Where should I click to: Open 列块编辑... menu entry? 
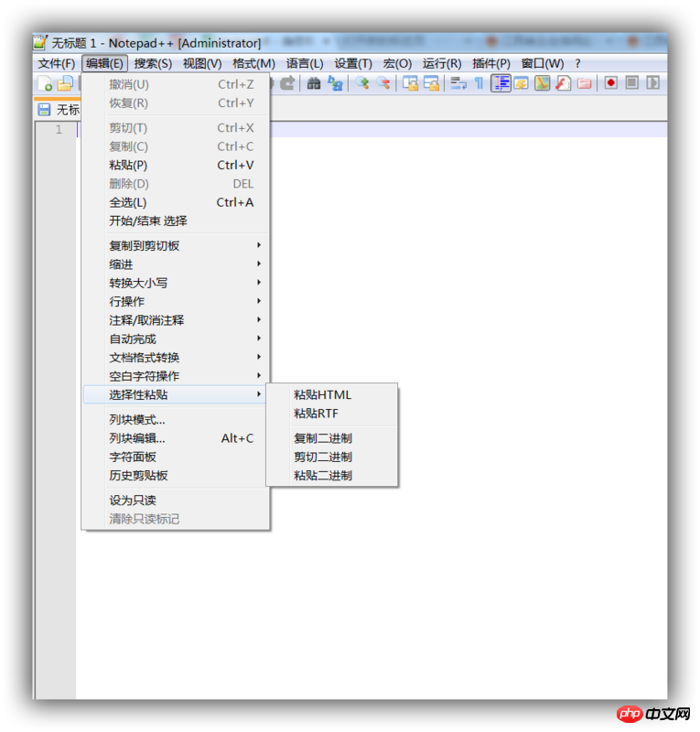pyautogui.click(x=176, y=438)
